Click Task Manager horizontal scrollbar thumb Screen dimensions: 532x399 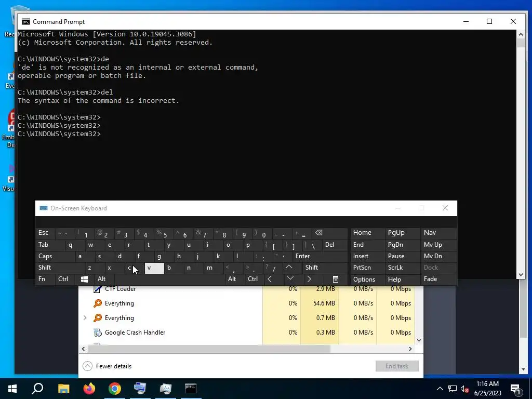209,349
